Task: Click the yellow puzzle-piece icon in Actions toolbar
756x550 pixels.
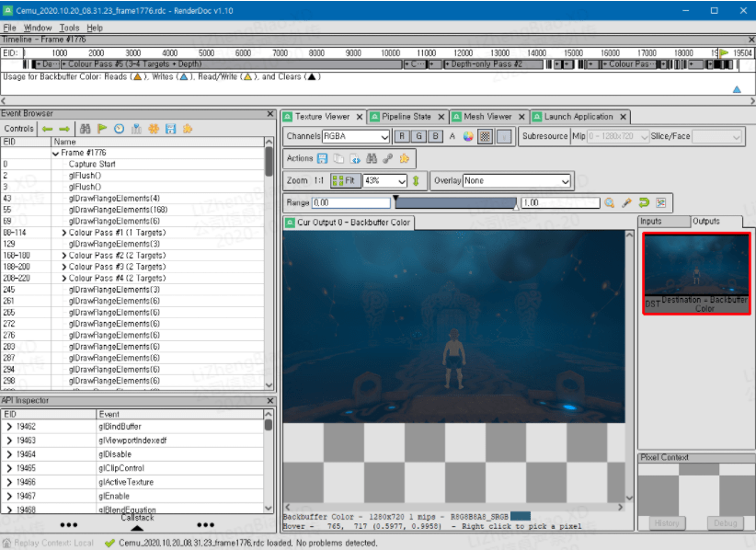Action: [x=404, y=158]
